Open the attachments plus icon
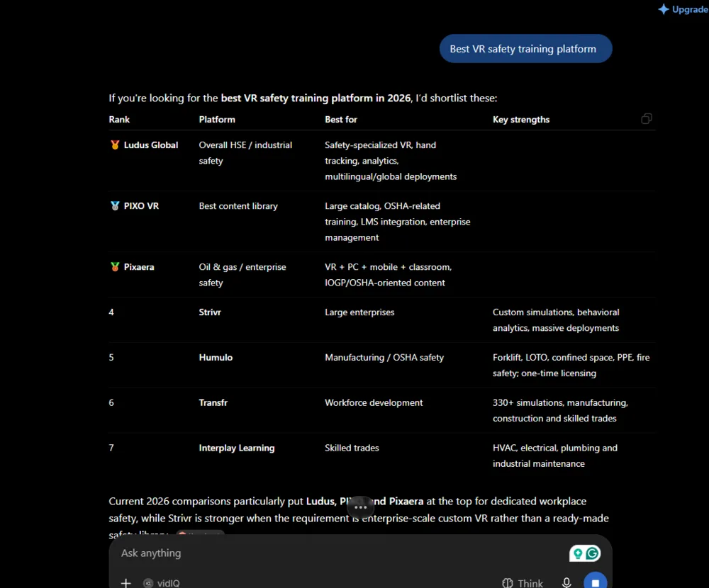Viewport: 709px width, 588px height. pyautogui.click(x=125, y=582)
